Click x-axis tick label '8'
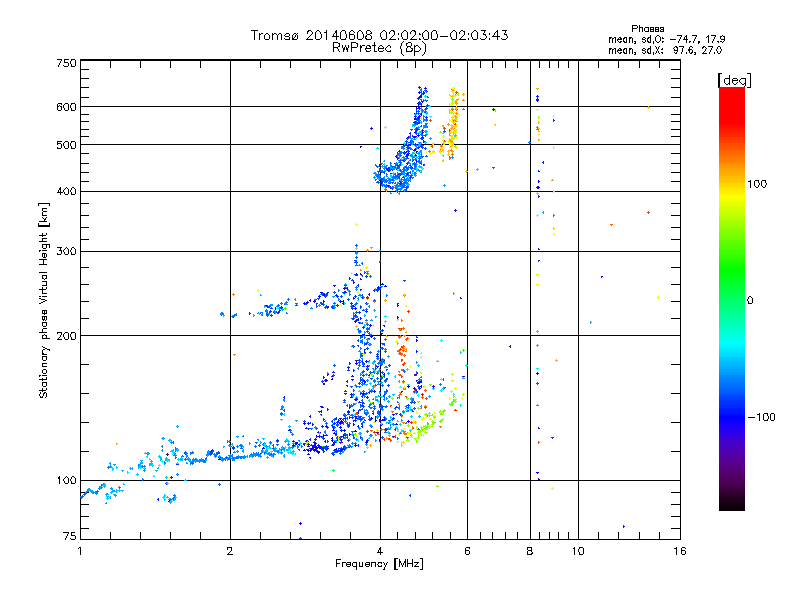 (530, 551)
